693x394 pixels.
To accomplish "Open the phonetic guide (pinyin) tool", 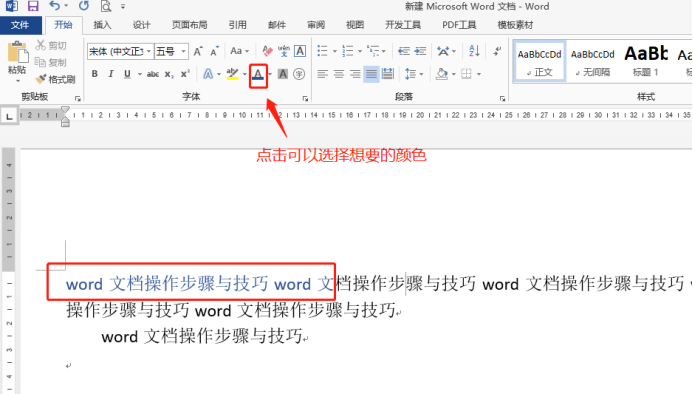I will (284, 51).
